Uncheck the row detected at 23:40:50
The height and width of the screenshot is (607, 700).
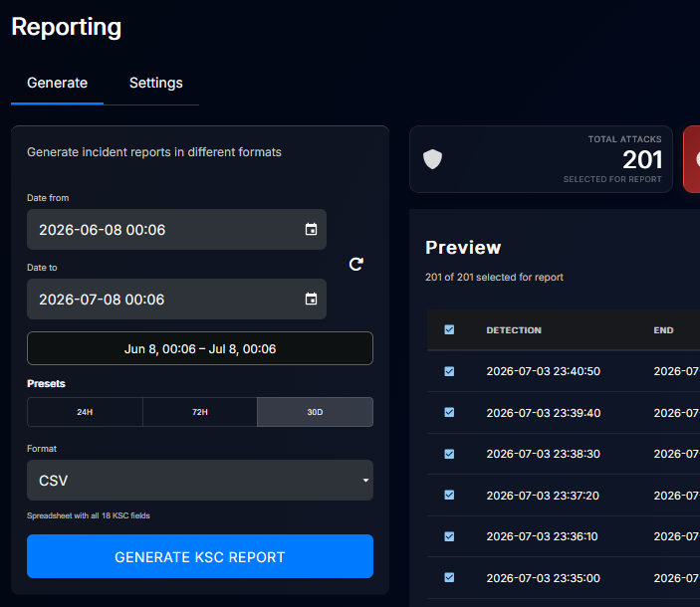(x=449, y=371)
